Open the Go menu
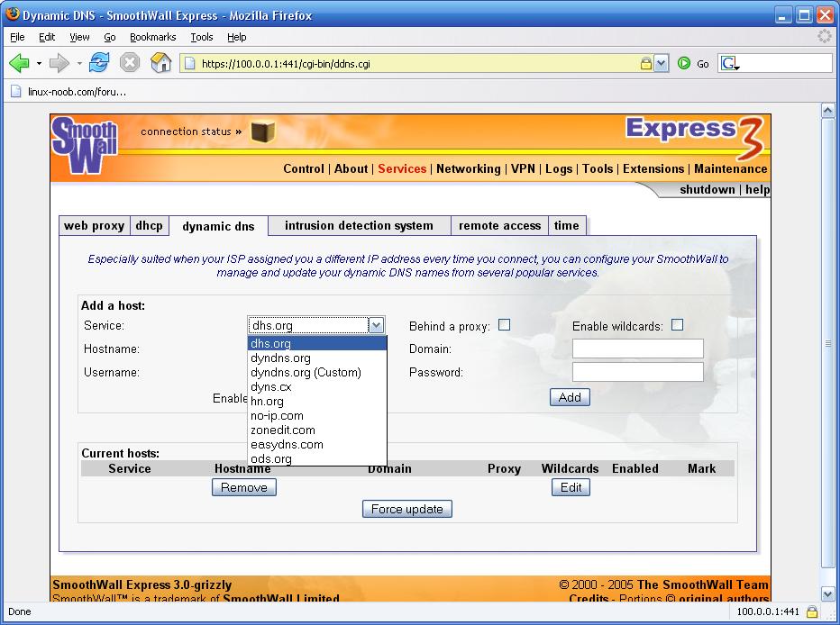 (x=110, y=37)
